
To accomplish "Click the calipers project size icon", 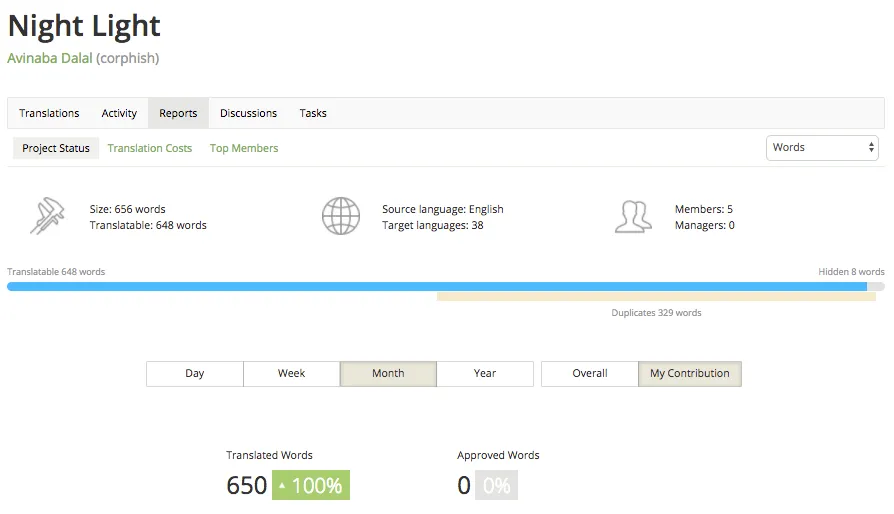I will tap(47, 216).
